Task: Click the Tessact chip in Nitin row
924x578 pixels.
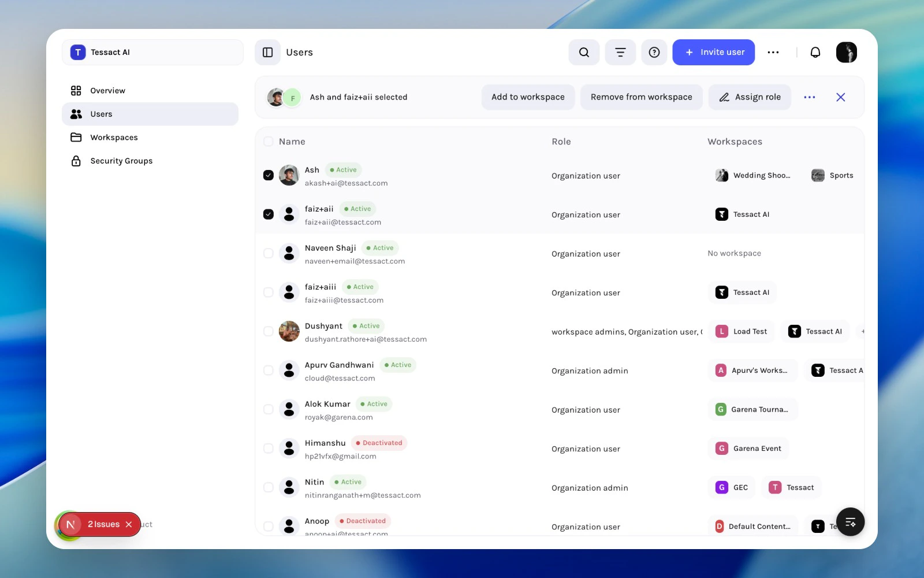Action: point(792,488)
